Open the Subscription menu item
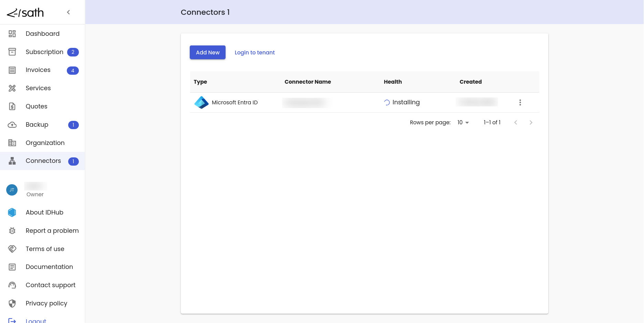Screen dimensions: 644x323 click(44, 52)
